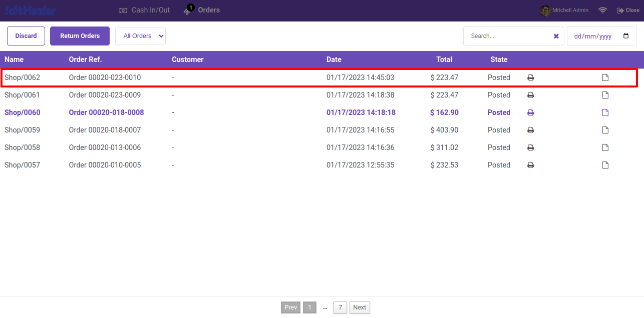
Task: Click the Name column header
Action: (14, 59)
